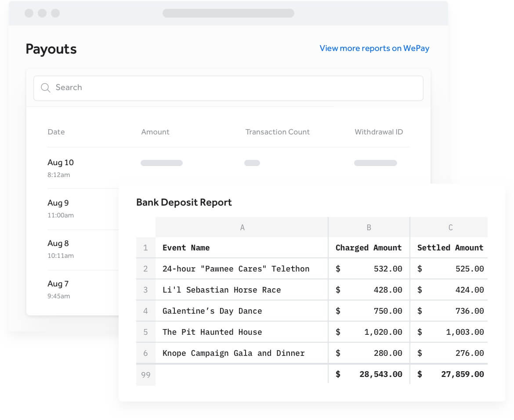This screenshot has width=514, height=420.
Task: Click the Transaction Count column header
Action: 277,132
